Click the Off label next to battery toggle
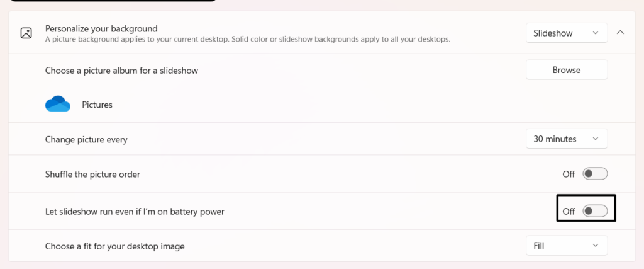 569,212
